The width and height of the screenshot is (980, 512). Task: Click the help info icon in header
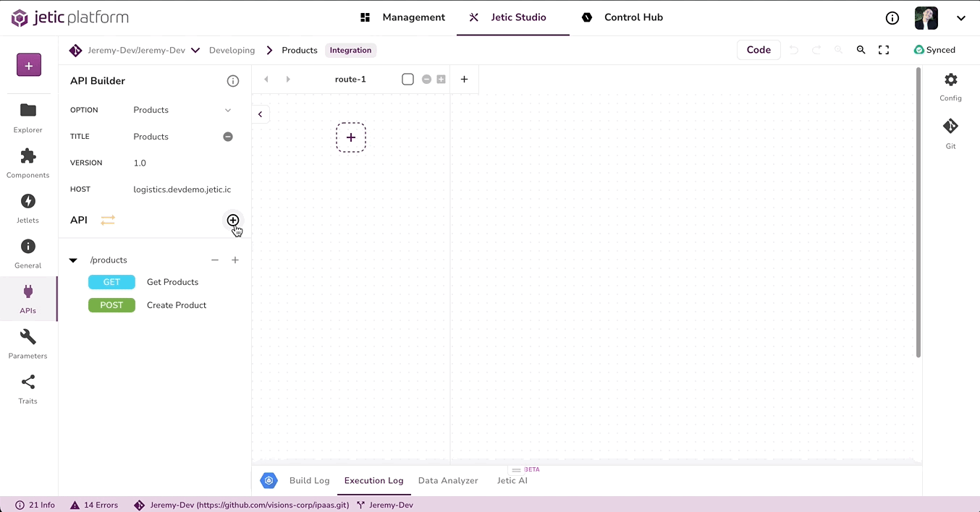point(892,18)
